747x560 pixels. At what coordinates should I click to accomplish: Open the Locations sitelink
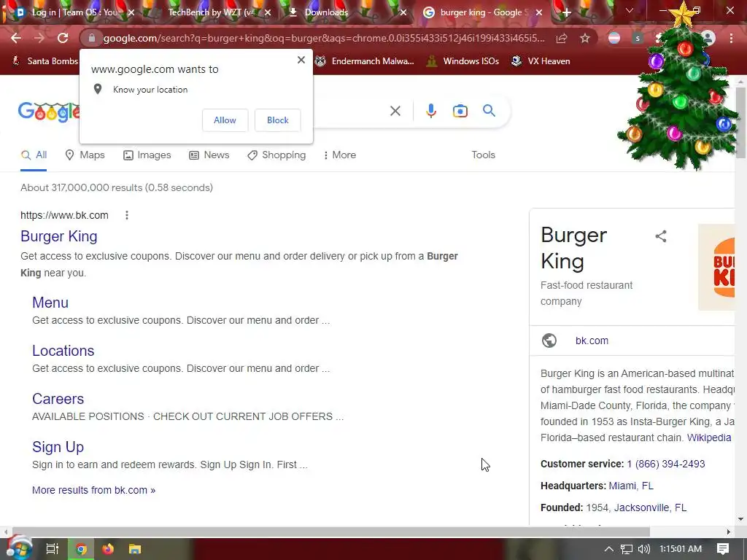coord(63,351)
